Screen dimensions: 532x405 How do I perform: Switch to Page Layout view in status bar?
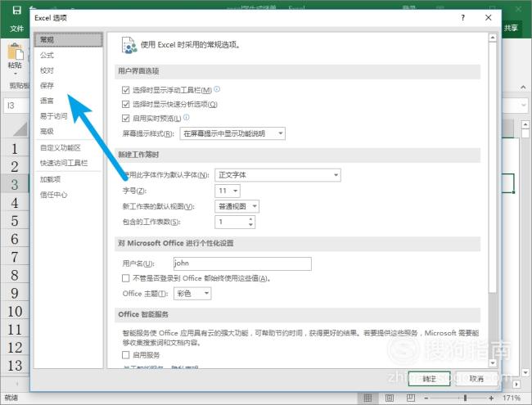click(389, 398)
